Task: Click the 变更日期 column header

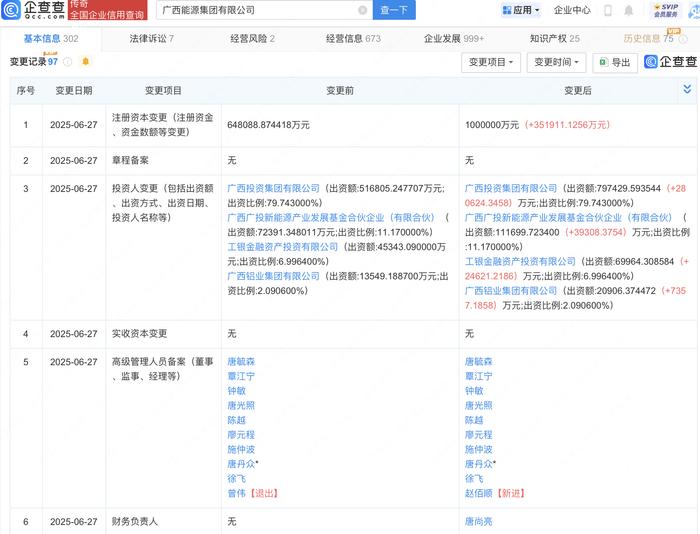Action: click(74, 91)
